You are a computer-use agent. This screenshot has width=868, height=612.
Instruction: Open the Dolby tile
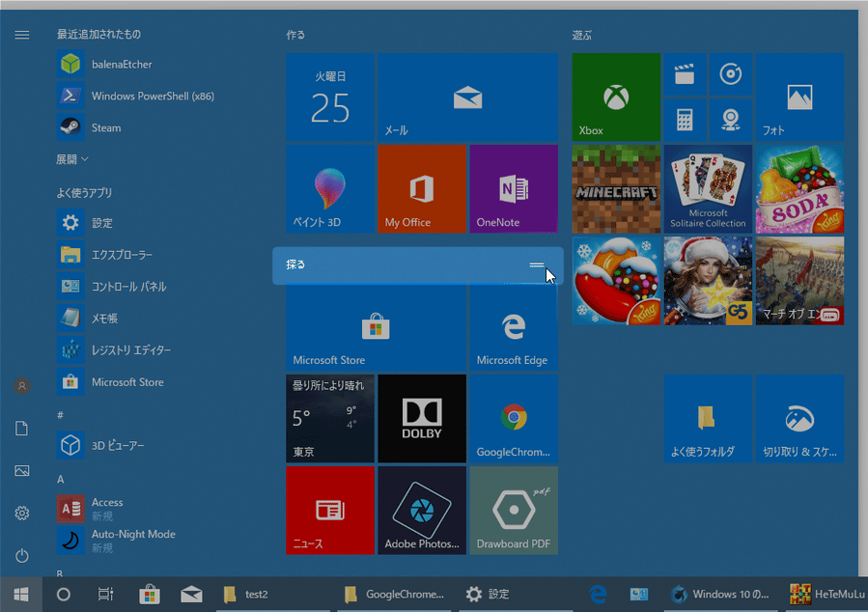[x=422, y=419]
